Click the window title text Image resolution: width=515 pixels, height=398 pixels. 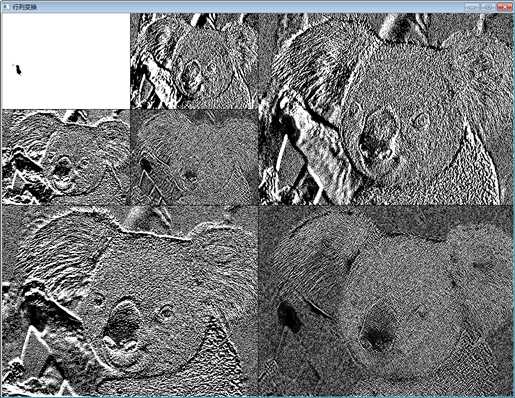click(x=24, y=7)
